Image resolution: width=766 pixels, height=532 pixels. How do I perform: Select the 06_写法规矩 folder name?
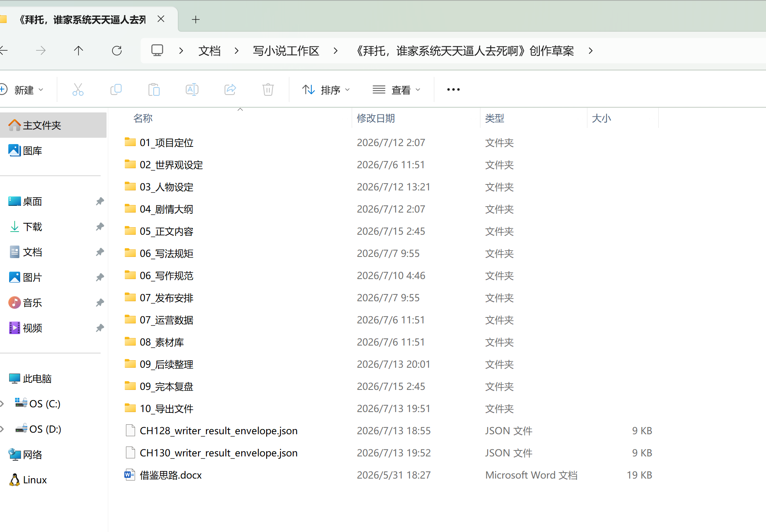point(166,253)
